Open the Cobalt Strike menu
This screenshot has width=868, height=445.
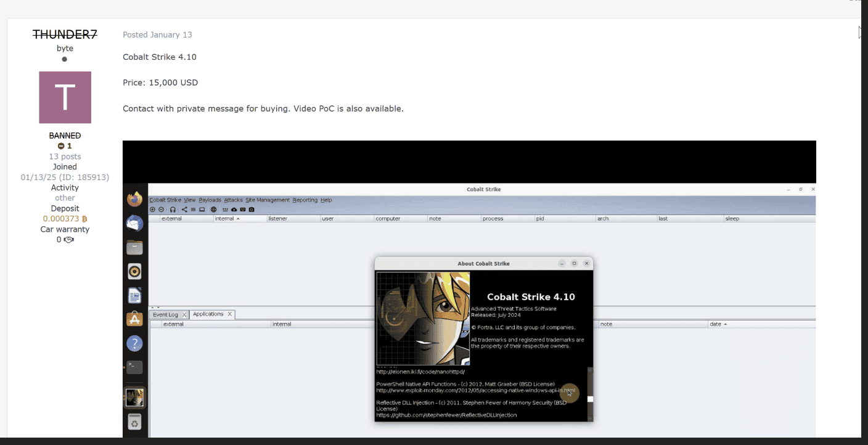click(165, 200)
